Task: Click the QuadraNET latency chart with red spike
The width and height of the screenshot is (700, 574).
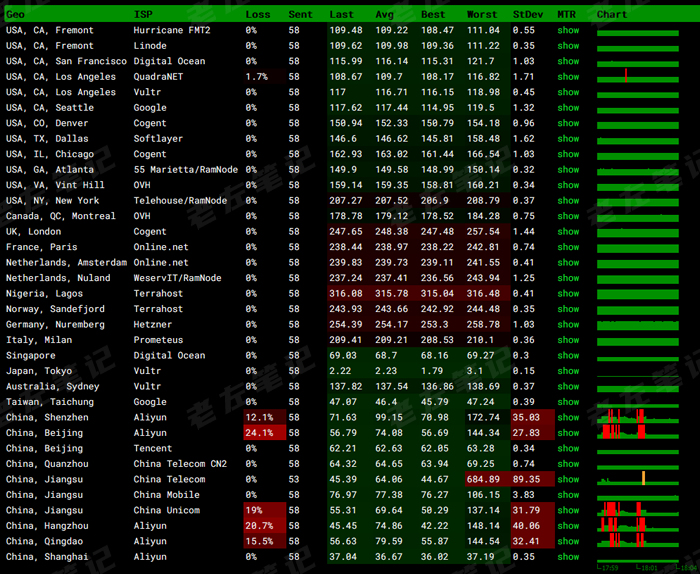Action: (x=638, y=76)
